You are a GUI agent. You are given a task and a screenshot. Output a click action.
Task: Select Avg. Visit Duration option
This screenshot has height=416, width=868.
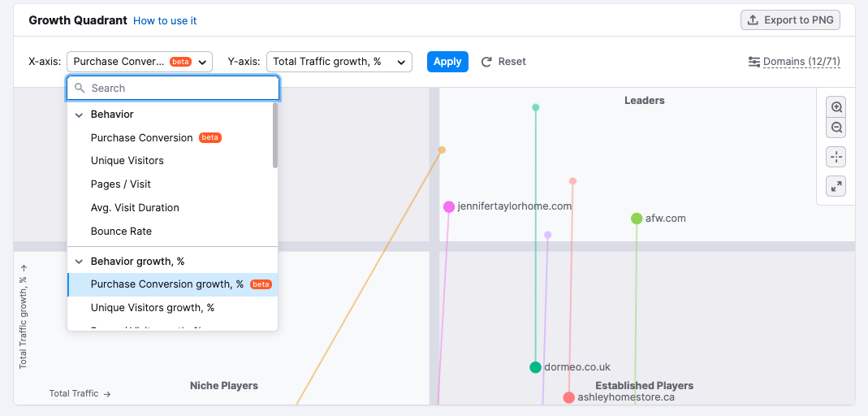[172, 208]
